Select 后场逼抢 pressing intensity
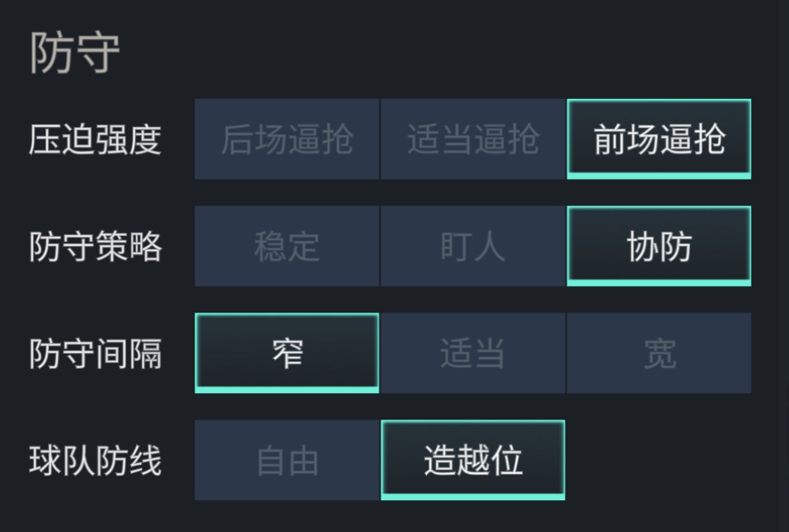Screen dimensions: 789x532 pyautogui.click(x=287, y=139)
